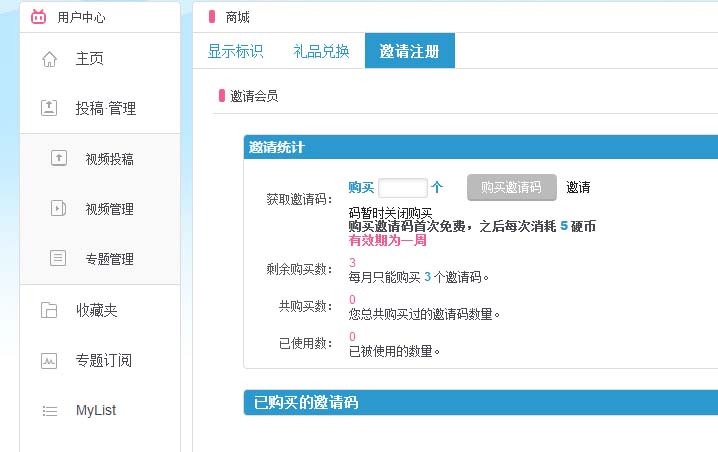The height and width of the screenshot is (452, 718).
Task: Go to the 收藏夹 menu label
Action: [96, 310]
